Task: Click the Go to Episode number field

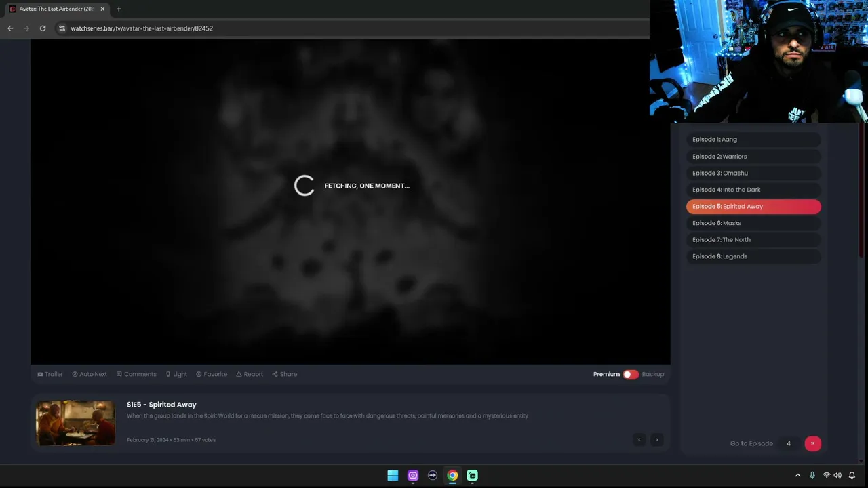Action: [x=789, y=443]
